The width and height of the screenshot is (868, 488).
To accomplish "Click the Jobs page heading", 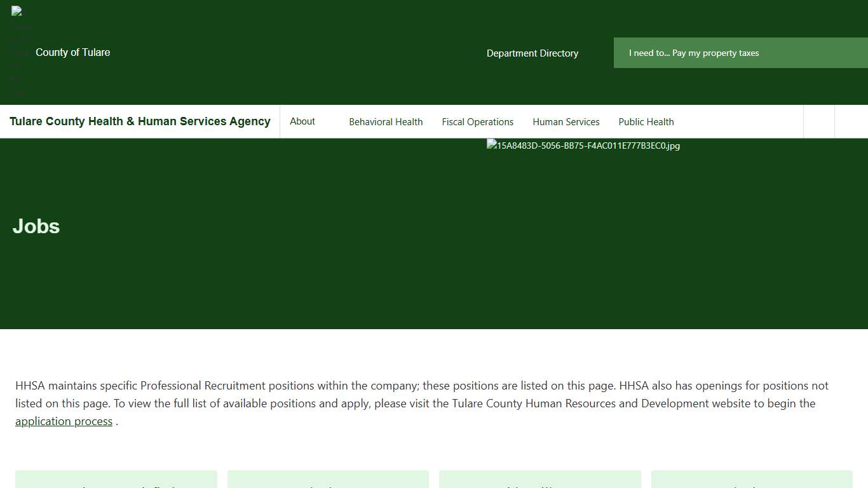I will 36,226.
